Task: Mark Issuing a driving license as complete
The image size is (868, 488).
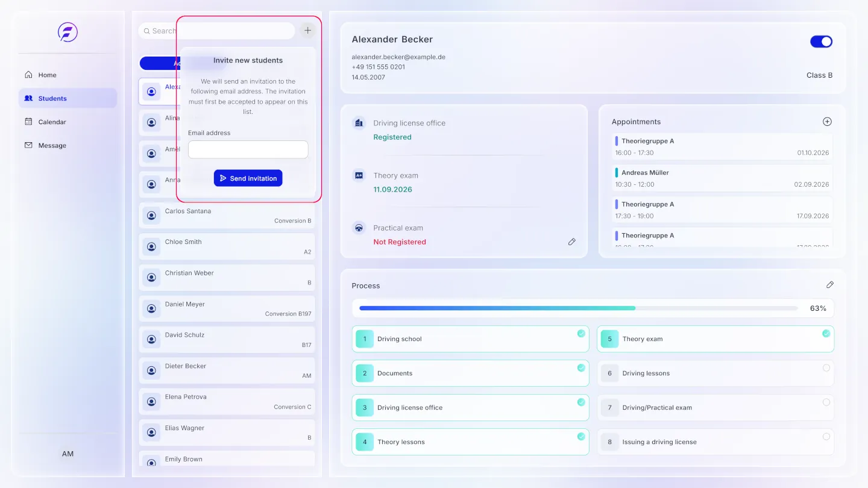Action: click(x=826, y=436)
